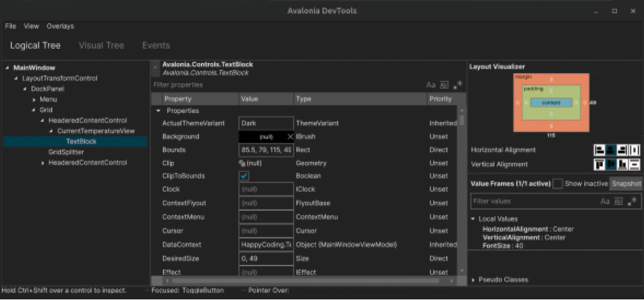
Task: Click the Snapshot button
Action: (625, 184)
